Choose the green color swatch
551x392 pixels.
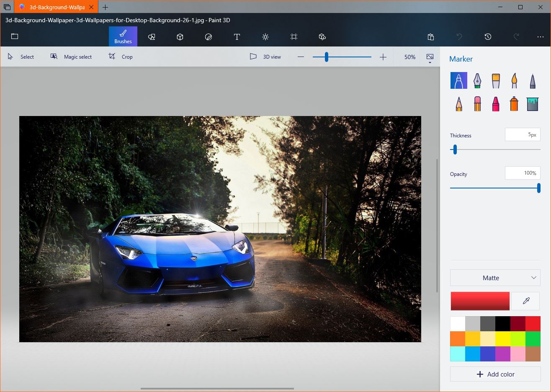[533, 339]
